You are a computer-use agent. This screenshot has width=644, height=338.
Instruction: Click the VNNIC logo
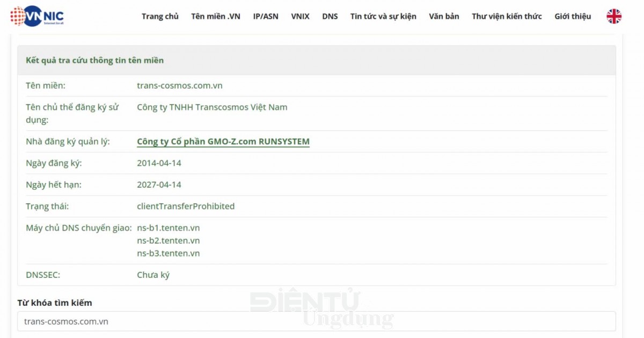[37, 16]
